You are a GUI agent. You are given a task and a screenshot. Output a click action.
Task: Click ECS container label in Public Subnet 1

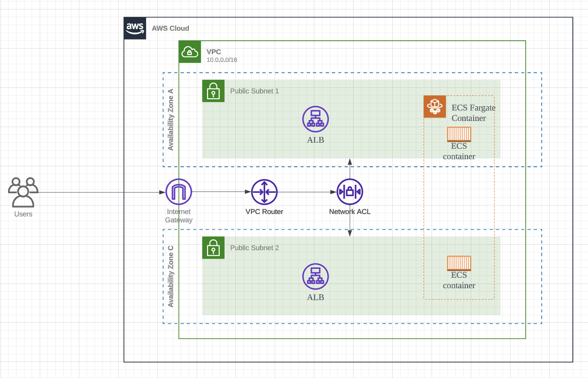pos(459,151)
